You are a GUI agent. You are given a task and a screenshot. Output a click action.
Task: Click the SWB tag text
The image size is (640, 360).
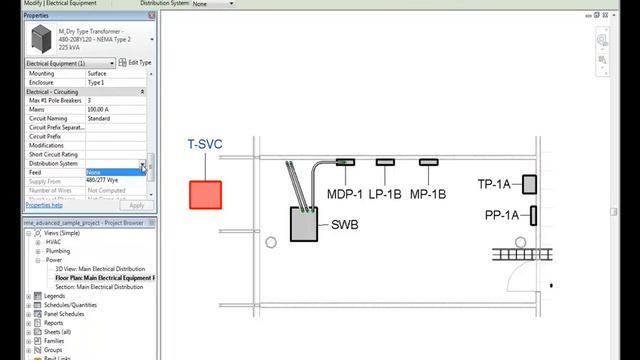coord(344,224)
